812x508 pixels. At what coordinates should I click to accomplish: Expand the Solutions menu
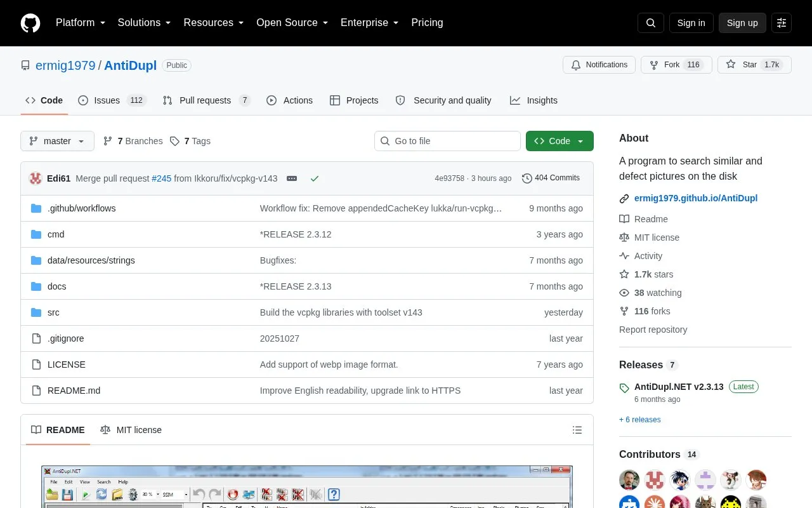click(145, 23)
